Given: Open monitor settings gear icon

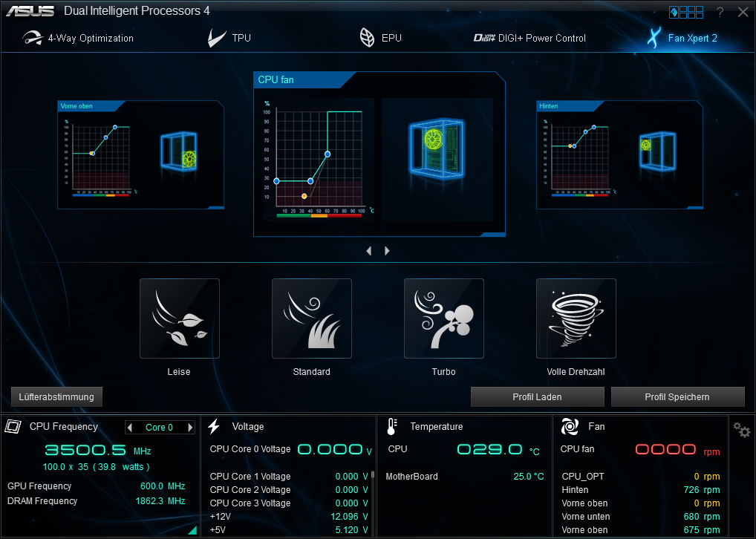Looking at the screenshot, I should point(742,430).
